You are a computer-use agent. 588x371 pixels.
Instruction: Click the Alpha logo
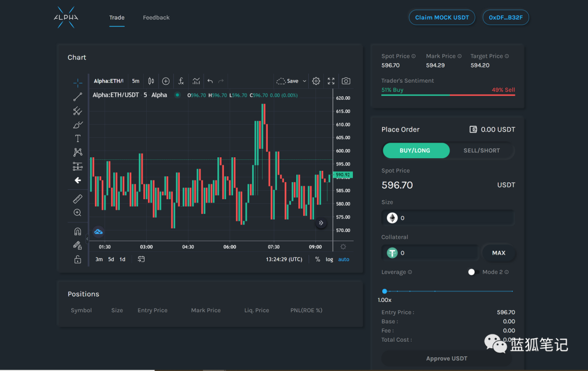[66, 17]
